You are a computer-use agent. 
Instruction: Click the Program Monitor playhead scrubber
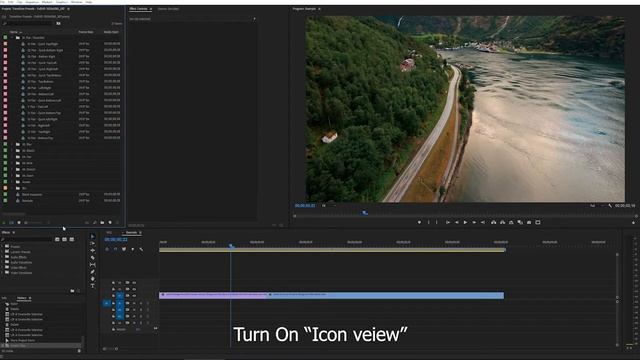[x=364, y=212]
